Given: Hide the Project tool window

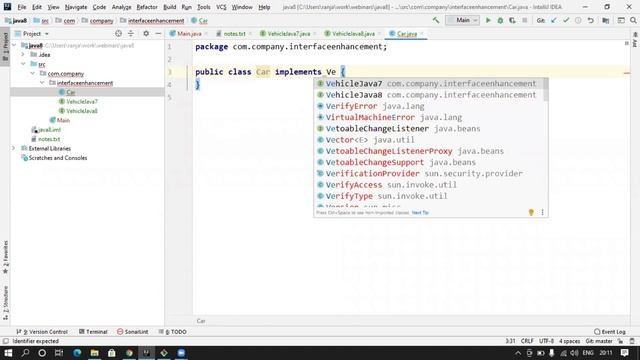Looking at the screenshot, I should tap(158, 33).
